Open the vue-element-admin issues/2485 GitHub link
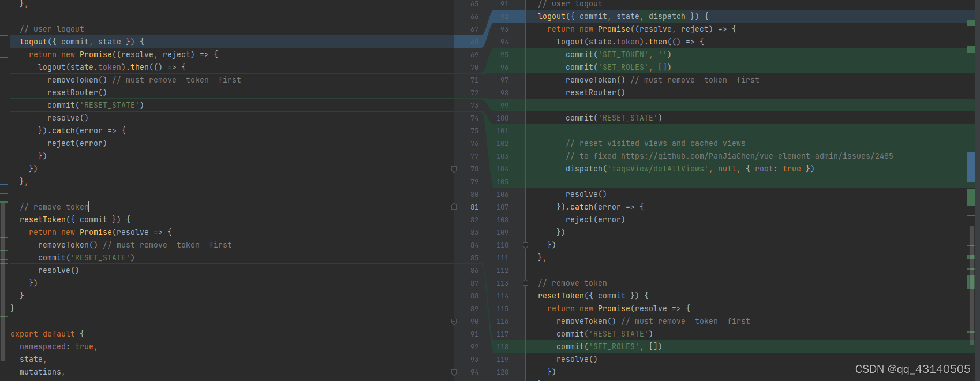Image resolution: width=980 pixels, height=381 pixels. [x=757, y=156]
